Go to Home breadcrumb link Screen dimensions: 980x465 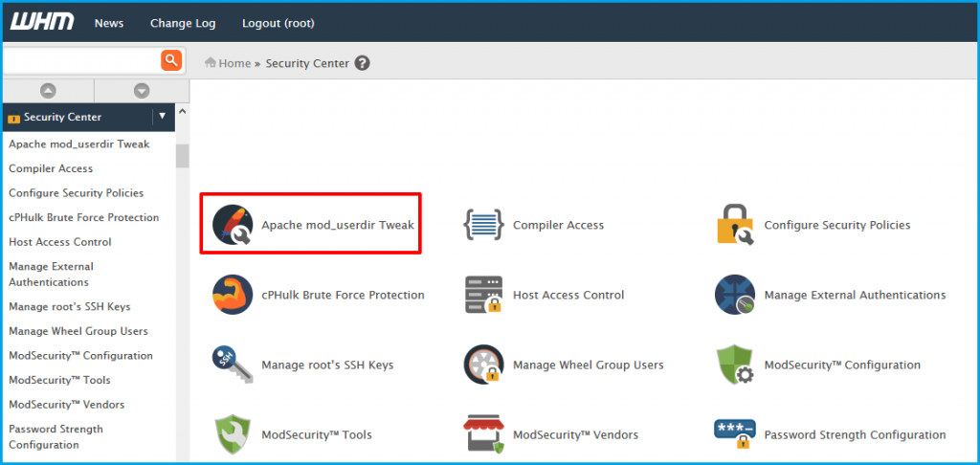(234, 63)
